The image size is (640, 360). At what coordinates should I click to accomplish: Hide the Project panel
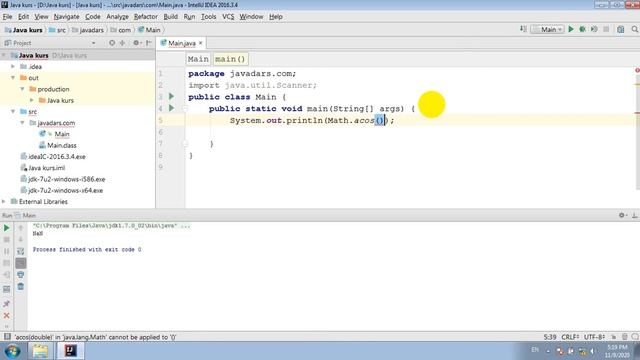(x=149, y=43)
